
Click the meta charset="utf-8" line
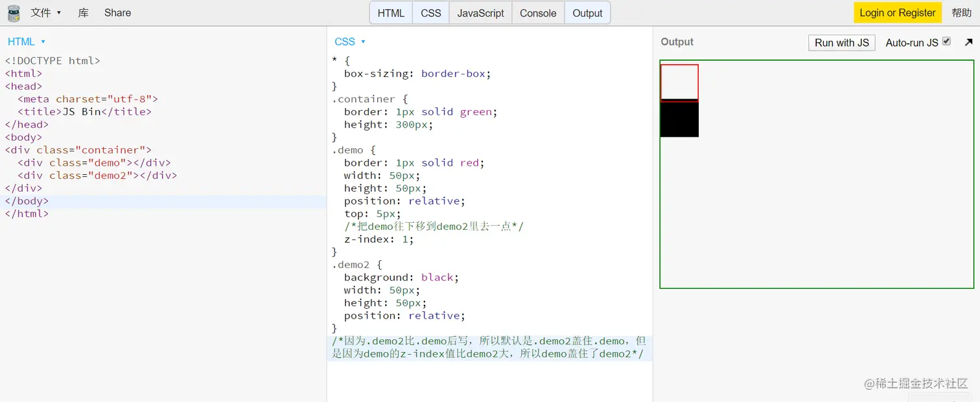coord(87,99)
